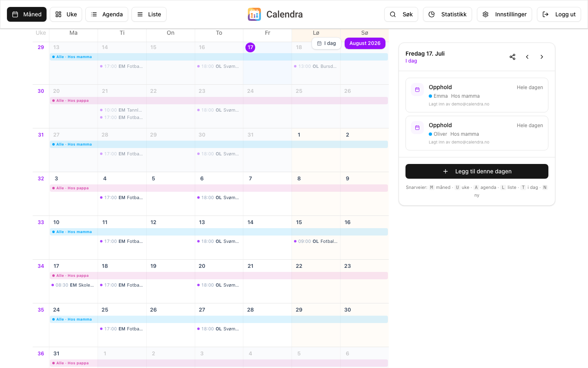Viewport: 588px width, 368px height.
Task: Click calendar icon on Oliver's Opphold card
Action: tap(417, 128)
